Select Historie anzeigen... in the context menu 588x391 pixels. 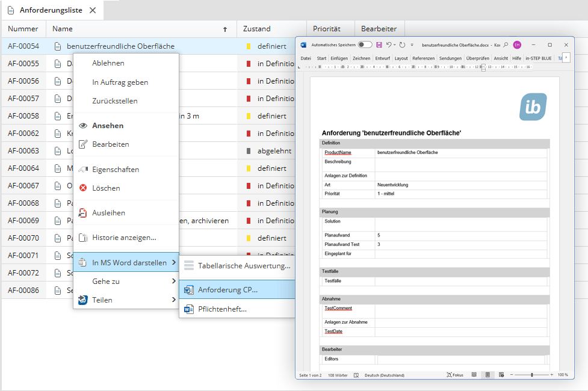pos(124,238)
